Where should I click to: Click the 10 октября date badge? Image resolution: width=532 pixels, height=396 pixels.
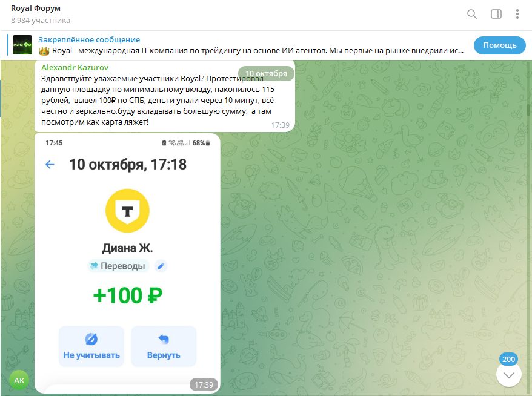(x=266, y=74)
